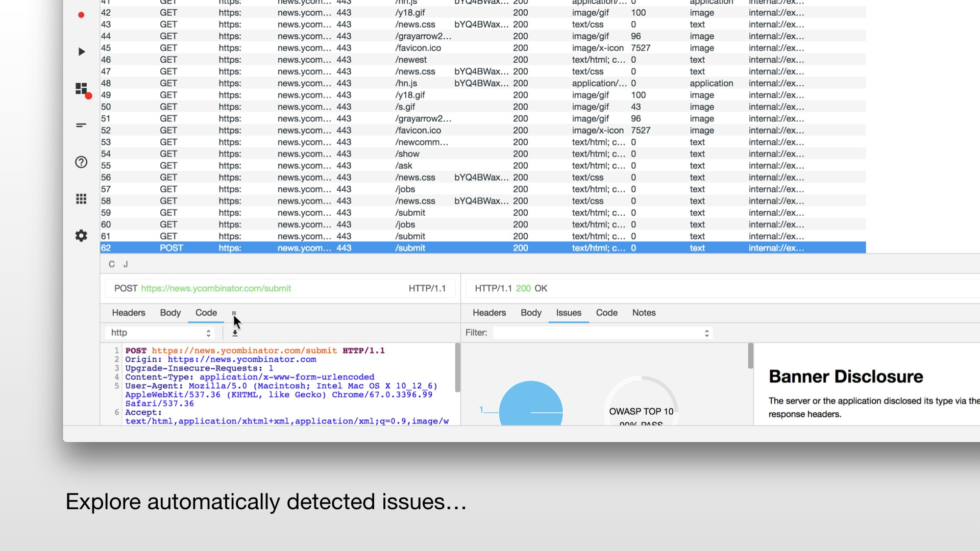The width and height of the screenshot is (980, 551).
Task: Open the Notes tab in the response panel
Action: pyautogui.click(x=644, y=313)
